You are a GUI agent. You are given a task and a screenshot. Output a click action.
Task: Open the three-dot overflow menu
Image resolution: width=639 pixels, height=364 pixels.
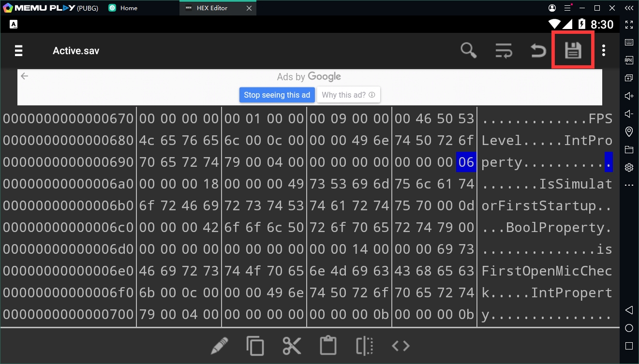point(603,50)
